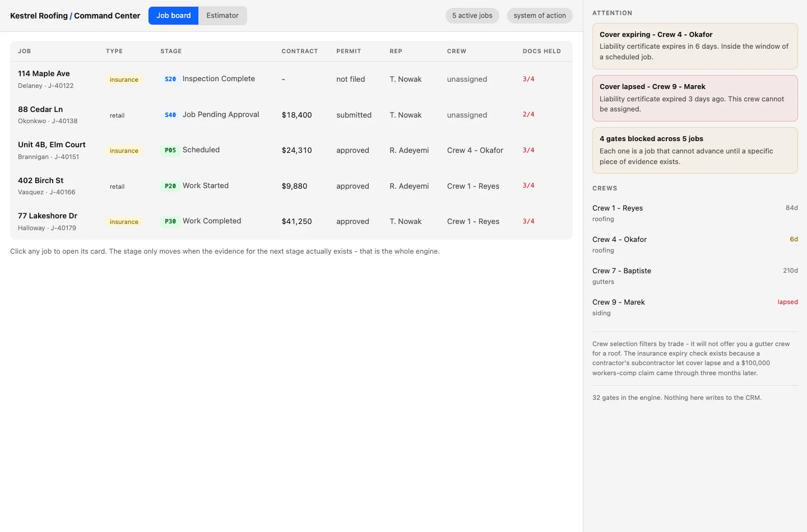Click the Kestrel Roofing title
The height and width of the screenshot is (532, 807).
(x=39, y=16)
